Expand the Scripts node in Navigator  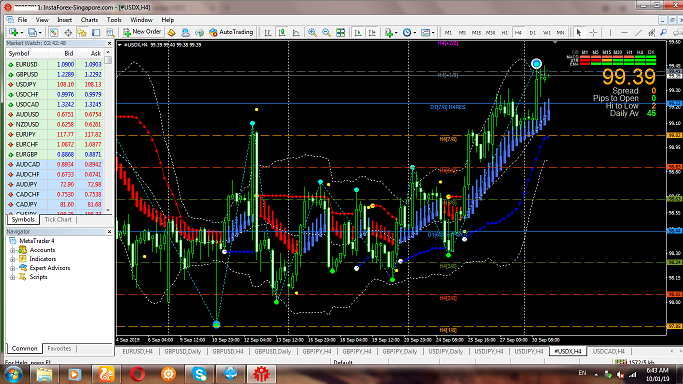click(13, 277)
